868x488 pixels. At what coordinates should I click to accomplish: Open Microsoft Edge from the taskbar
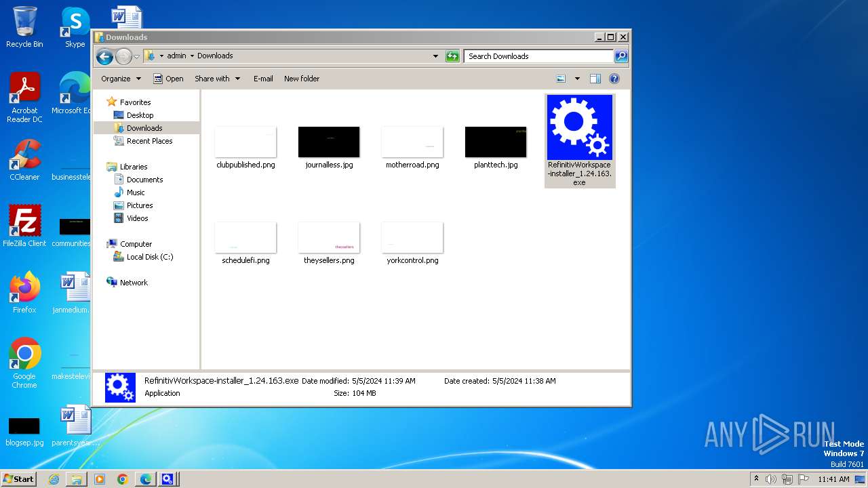[146, 479]
